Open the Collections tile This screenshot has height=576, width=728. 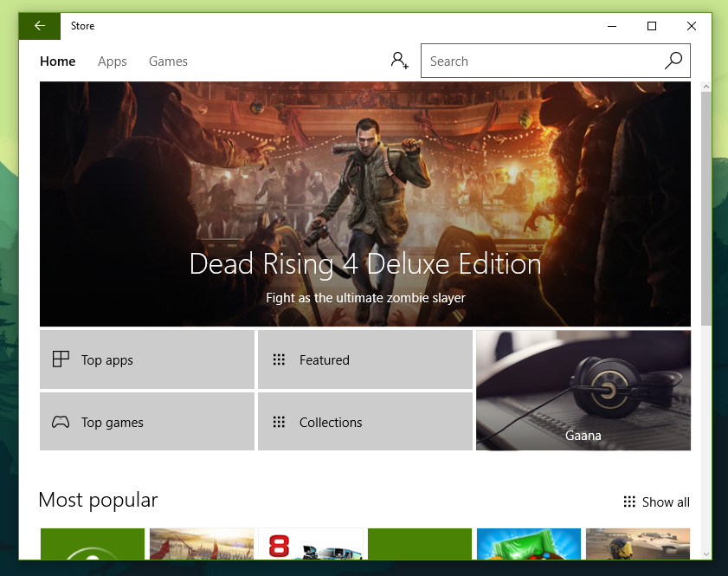[365, 422]
